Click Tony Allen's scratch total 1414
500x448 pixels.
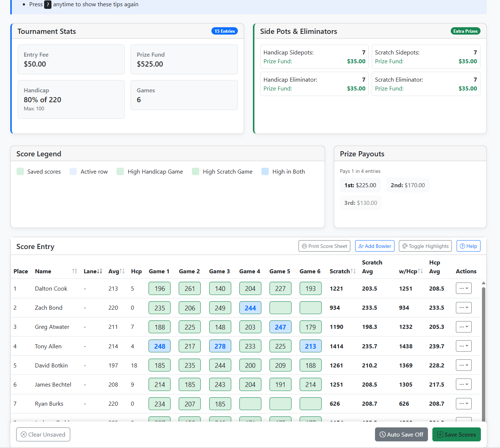point(336,346)
